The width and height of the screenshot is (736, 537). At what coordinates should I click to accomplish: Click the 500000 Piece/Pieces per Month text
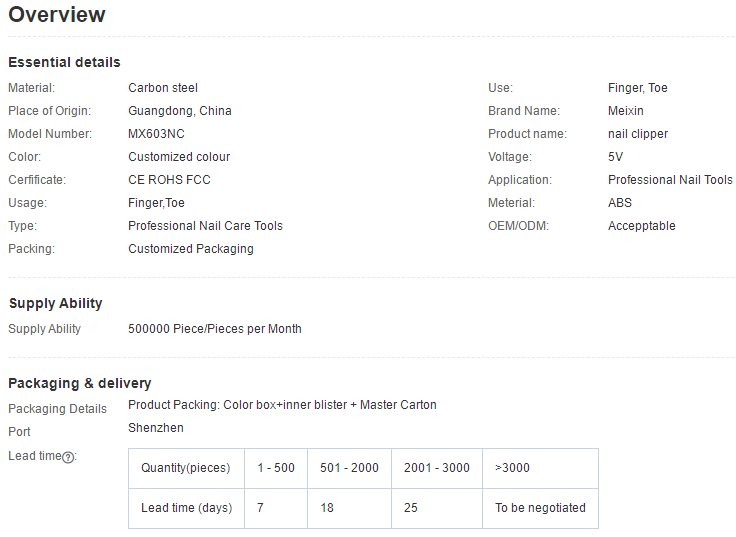(x=215, y=329)
